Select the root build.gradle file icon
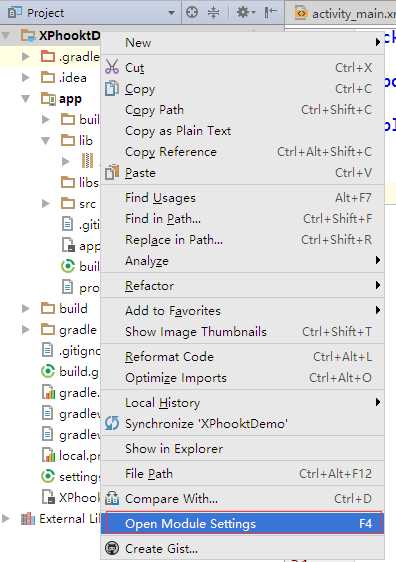Viewport: 396px width, 562px height. 48,371
